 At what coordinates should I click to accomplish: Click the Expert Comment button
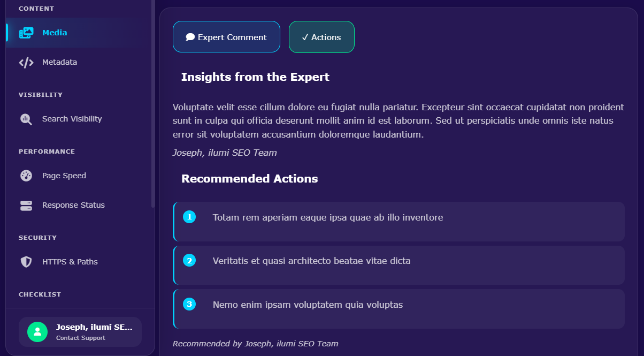tap(226, 37)
